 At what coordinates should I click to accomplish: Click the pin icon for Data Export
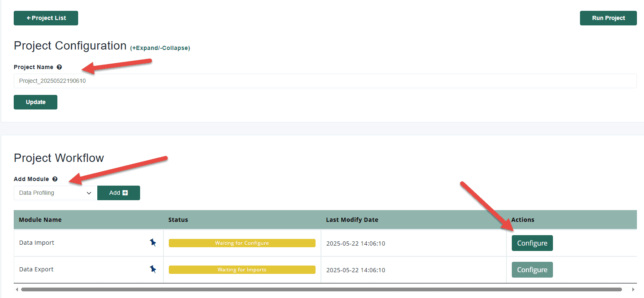[153, 269]
